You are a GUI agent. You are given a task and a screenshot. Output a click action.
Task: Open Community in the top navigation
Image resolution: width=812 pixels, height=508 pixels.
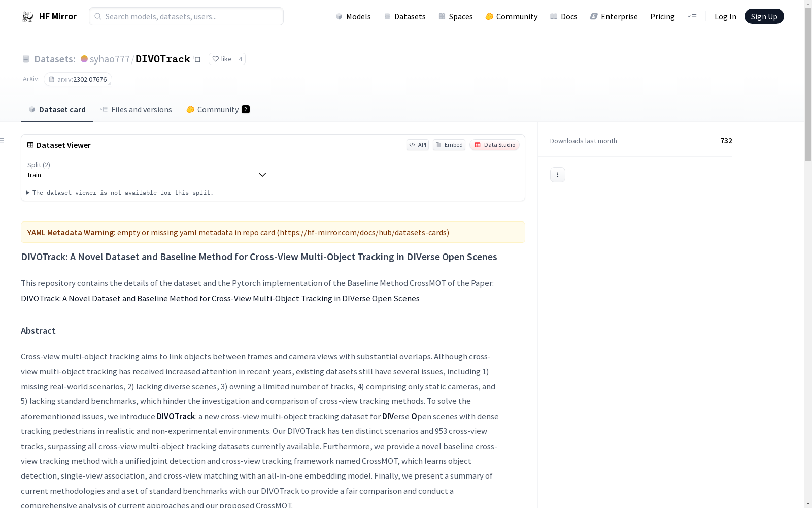[x=512, y=16]
